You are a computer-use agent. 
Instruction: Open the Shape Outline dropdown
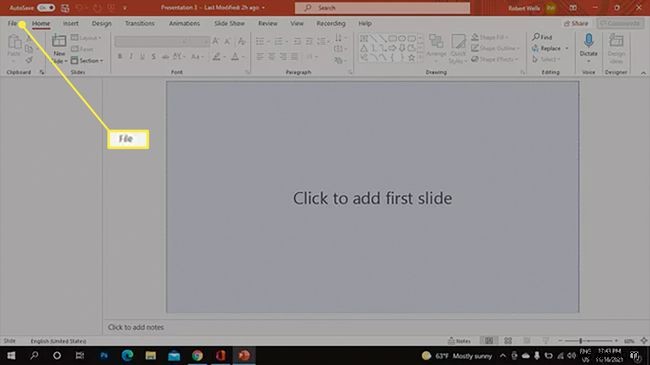click(x=495, y=48)
